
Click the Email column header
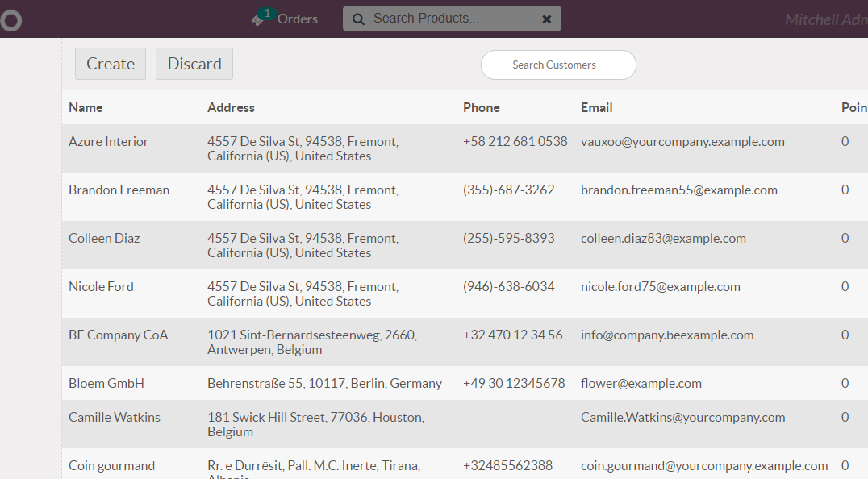coord(597,108)
